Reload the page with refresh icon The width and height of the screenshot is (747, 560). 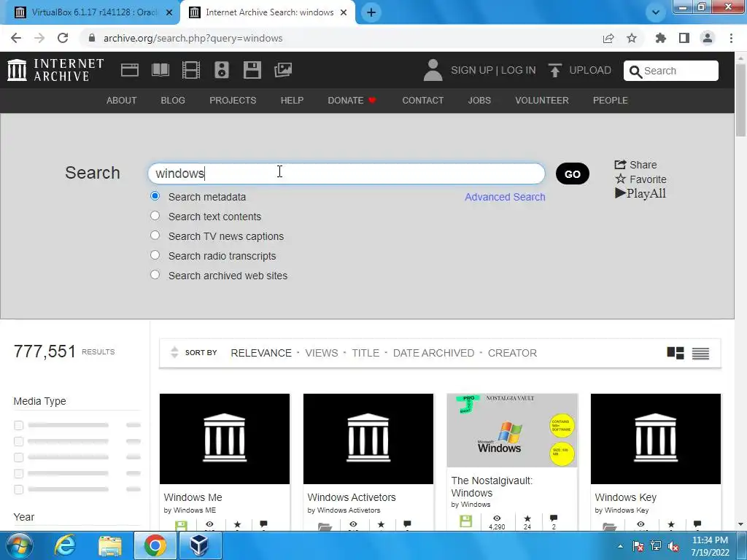click(63, 38)
